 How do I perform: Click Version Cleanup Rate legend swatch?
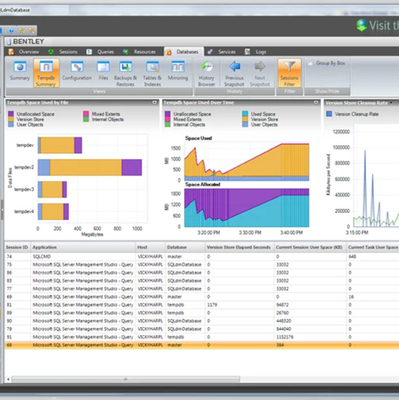pos(329,114)
